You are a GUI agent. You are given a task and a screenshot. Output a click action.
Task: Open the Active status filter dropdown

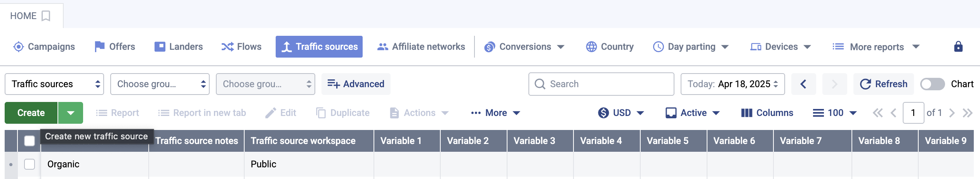[693, 113]
